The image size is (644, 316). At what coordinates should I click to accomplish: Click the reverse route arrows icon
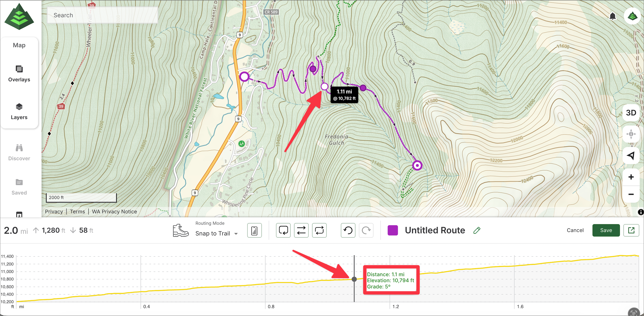pos(301,230)
